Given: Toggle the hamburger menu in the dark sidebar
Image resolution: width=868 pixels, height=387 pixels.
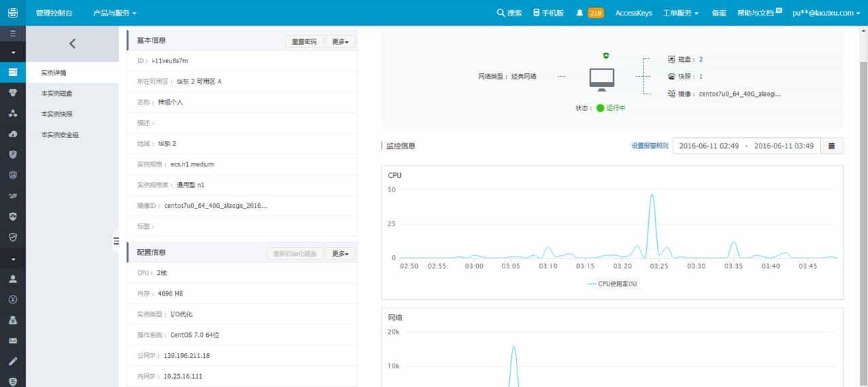Looking at the screenshot, I should tap(12, 33).
